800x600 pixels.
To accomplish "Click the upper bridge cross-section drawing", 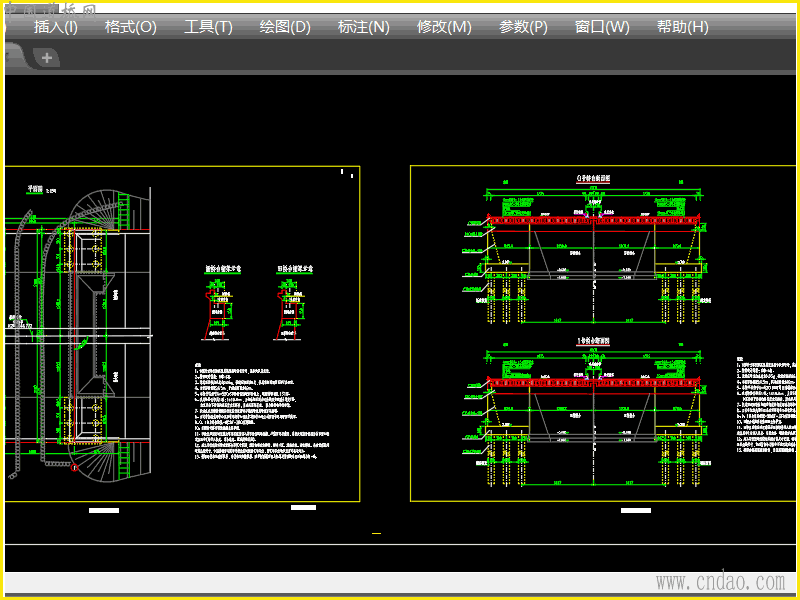I will click(x=593, y=250).
